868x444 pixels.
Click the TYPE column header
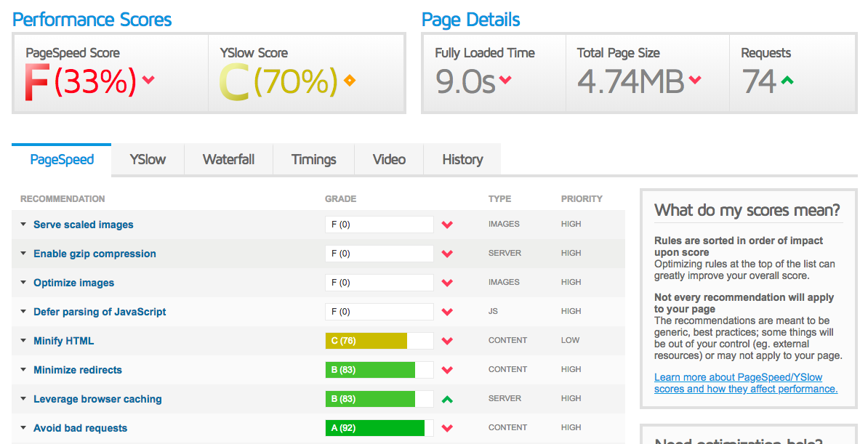(x=500, y=199)
